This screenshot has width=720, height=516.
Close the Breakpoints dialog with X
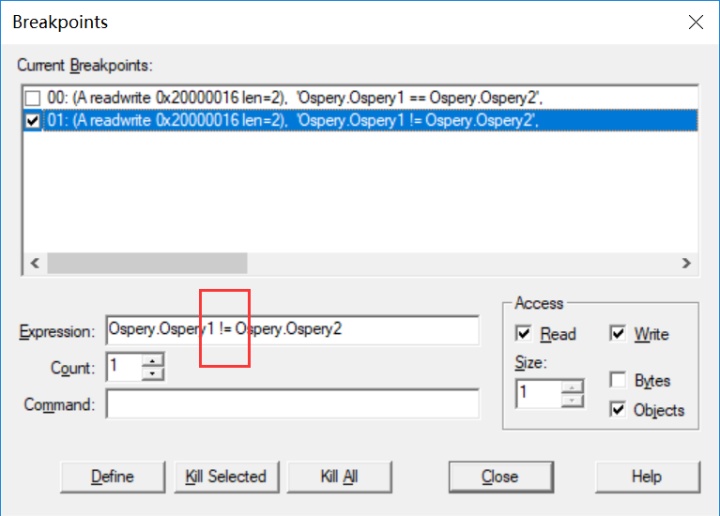point(696,22)
